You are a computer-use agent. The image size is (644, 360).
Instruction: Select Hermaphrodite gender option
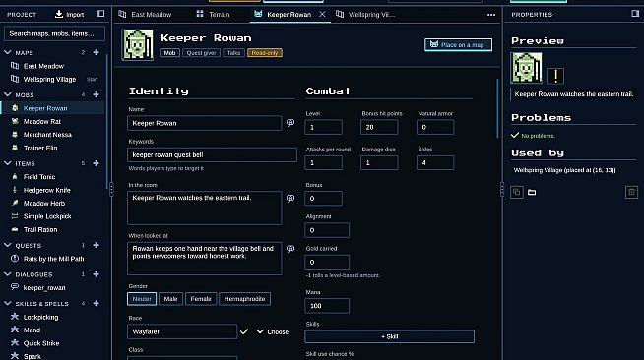pos(244,299)
